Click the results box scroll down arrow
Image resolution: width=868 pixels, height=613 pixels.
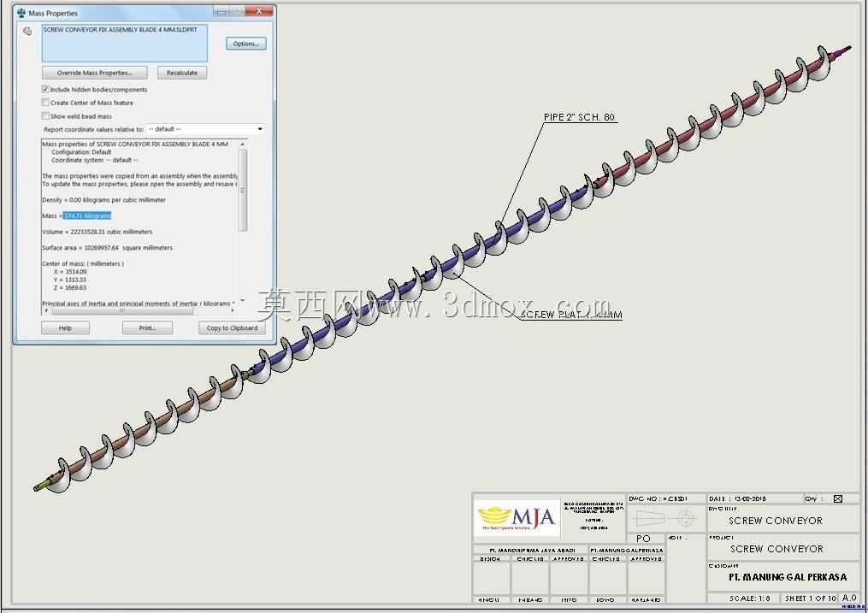click(243, 300)
